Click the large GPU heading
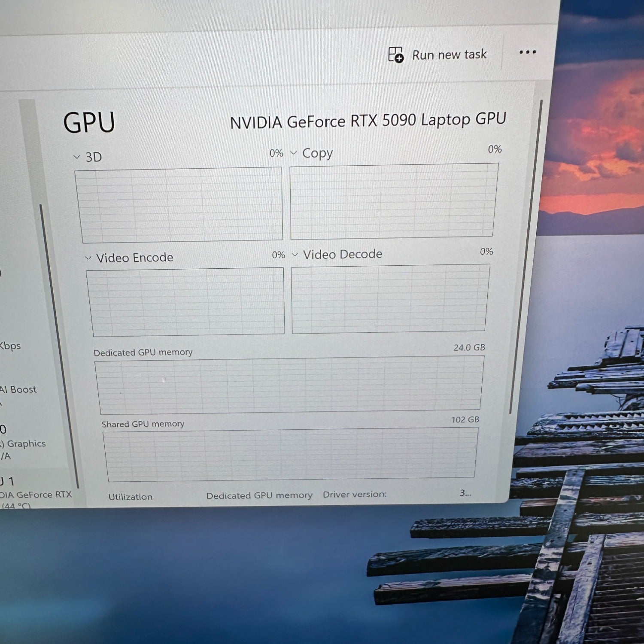Screen dimensions: 644x644 tap(89, 123)
